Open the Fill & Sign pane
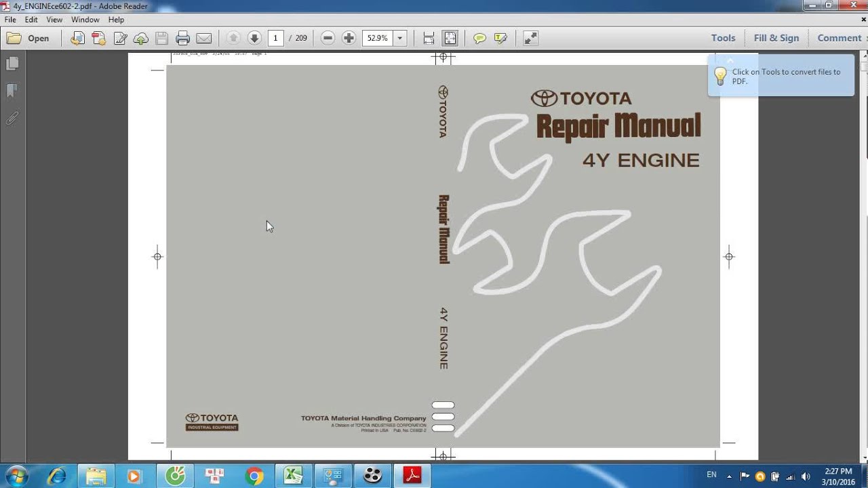The width and height of the screenshot is (868, 488). [x=776, y=38]
